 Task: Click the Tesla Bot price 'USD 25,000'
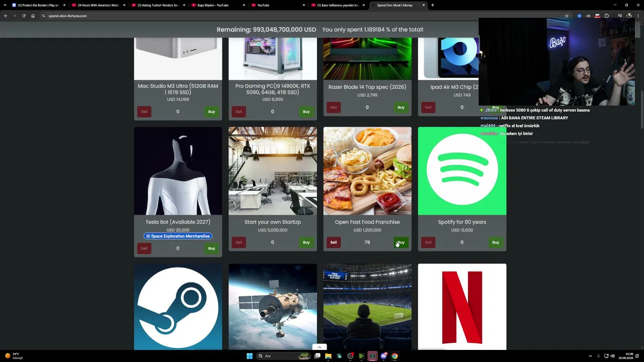click(x=178, y=230)
